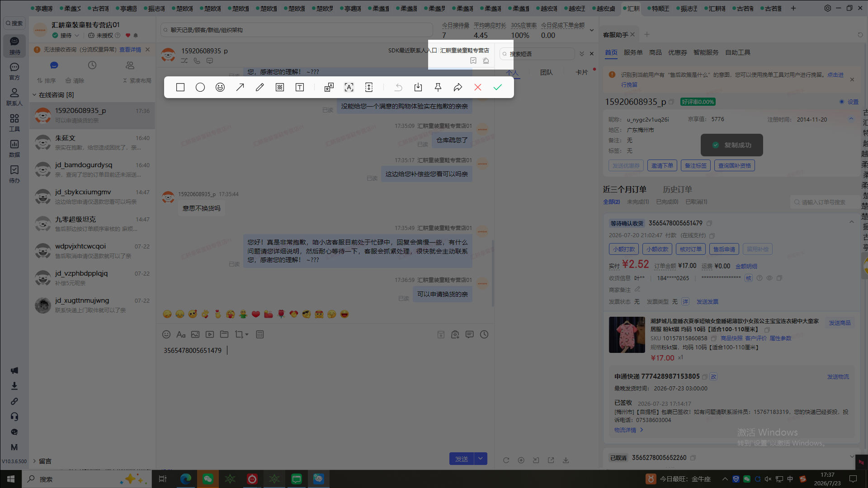Expand the 留言 messages group
Screen dimensions: 868x488
pos(34,461)
